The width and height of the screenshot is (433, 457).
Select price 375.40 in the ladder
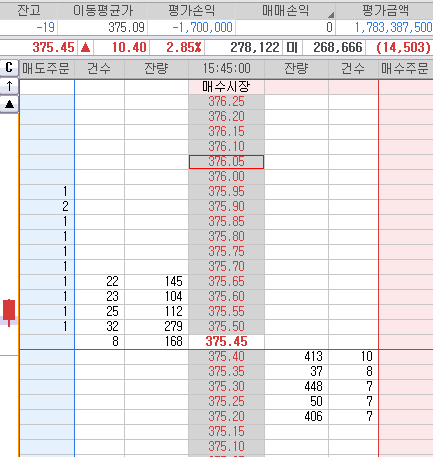click(227, 357)
